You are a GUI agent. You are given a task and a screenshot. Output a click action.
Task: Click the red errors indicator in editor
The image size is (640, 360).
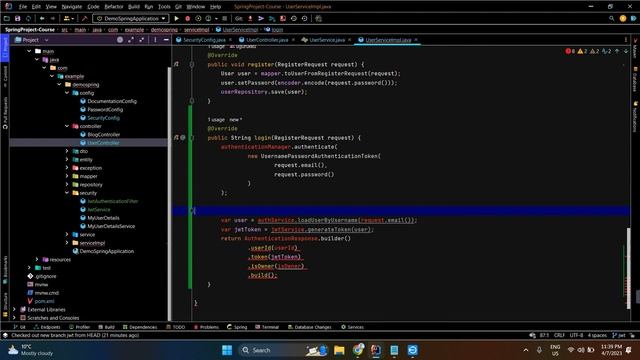570,51
